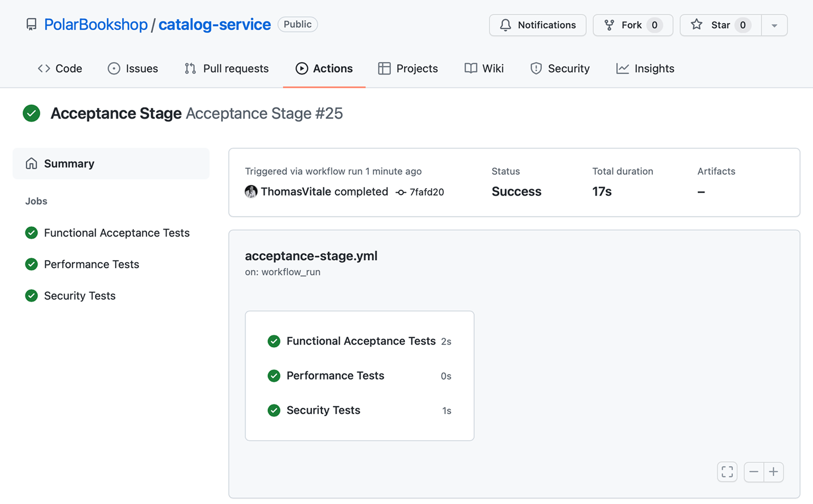The width and height of the screenshot is (813, 504).
Task: Click the circle-dot icon on Issues tab
Action: coord(114,68)
